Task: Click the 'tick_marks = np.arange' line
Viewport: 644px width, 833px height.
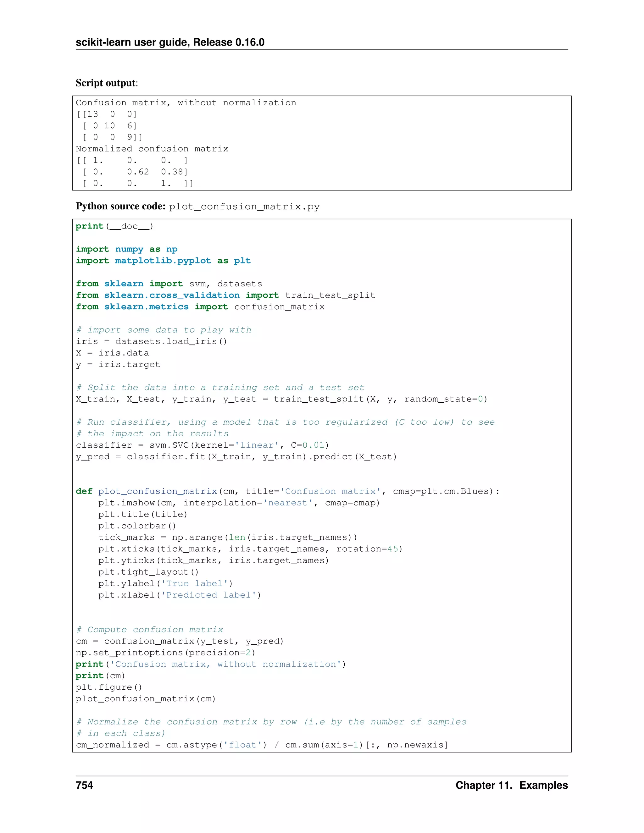Action: point(228,538)
